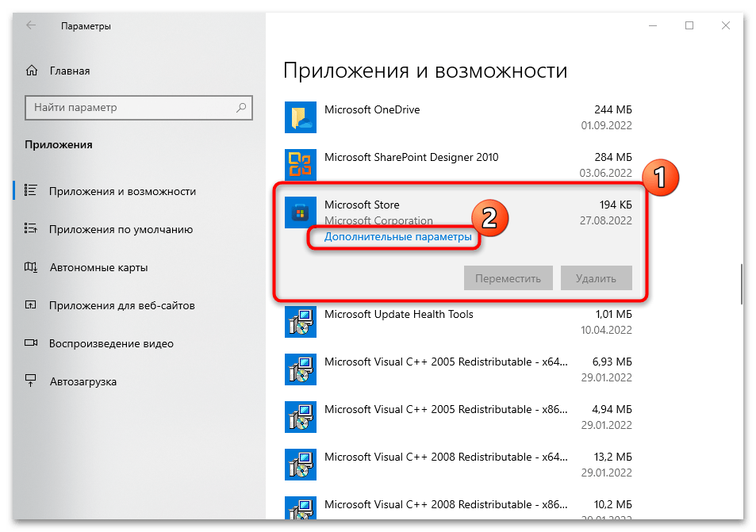The height and width of the screenshot is (532, 756).
Task: Click Автозагрузка sidebar icon
Action: tap(30, 381)
